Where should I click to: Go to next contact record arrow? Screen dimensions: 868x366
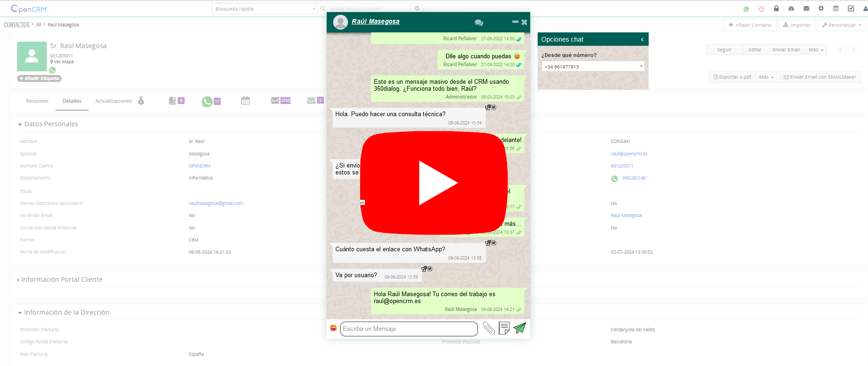(x=854, y=50)
